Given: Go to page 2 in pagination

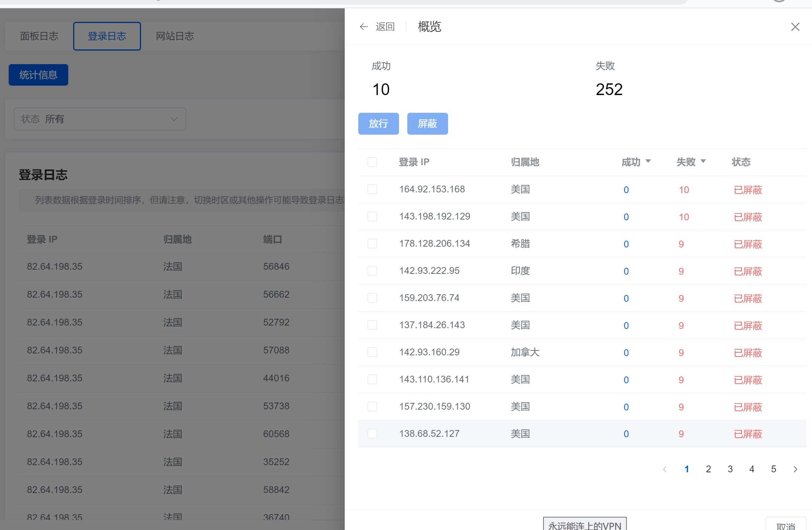Looking at the screenshot, I should point(708,469).
